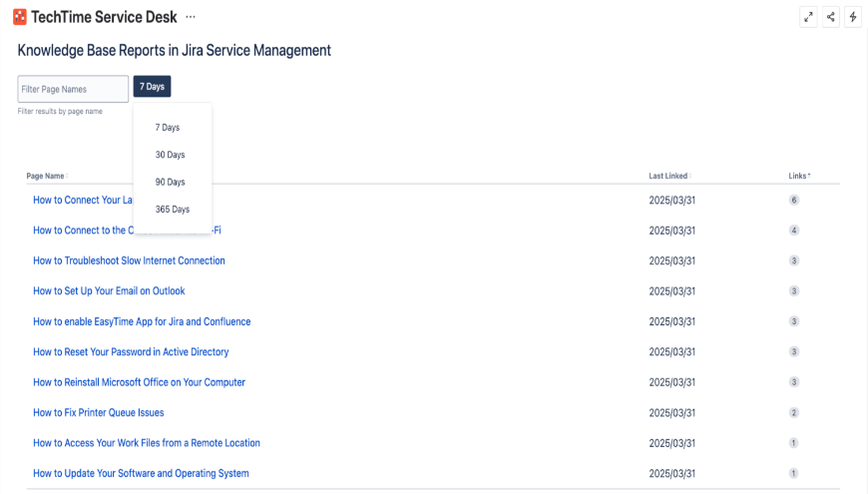This screenshot has height=494, width=868.
Task: Open How to Set Up Your Email on Outlook
Action: pos(109,291)
